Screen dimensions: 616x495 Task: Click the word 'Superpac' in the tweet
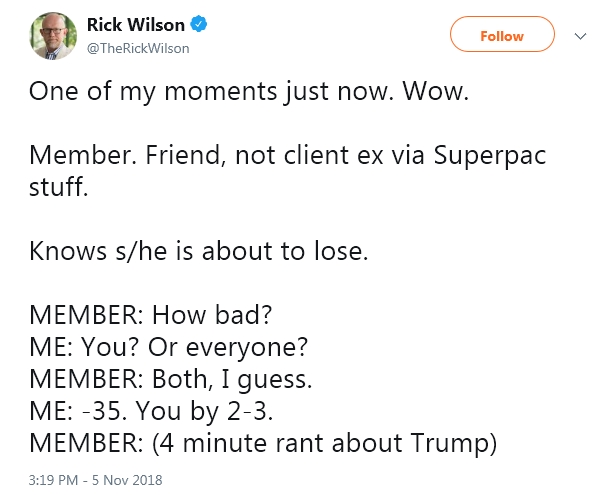point(490,156)
